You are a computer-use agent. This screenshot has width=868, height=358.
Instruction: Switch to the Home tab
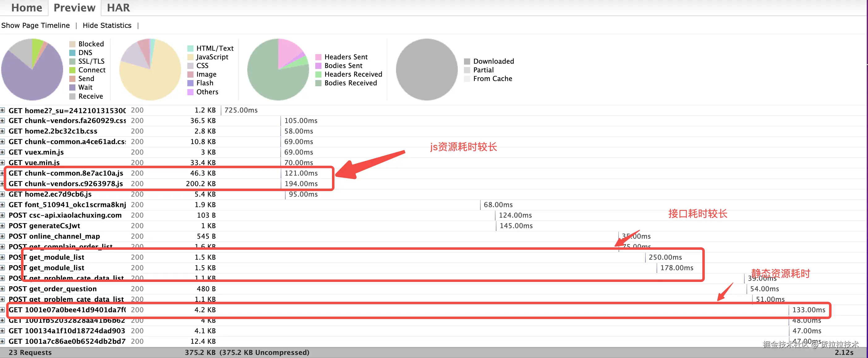pyautogui.click(x=27, y=7)
